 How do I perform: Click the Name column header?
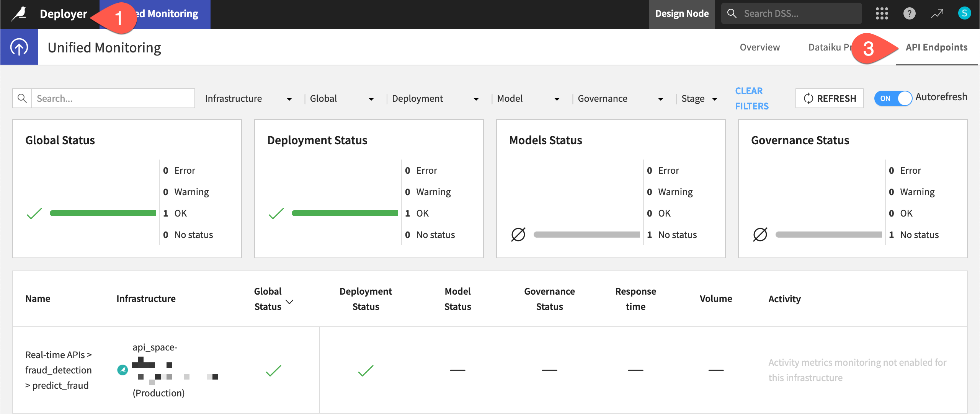click(38, 298)
